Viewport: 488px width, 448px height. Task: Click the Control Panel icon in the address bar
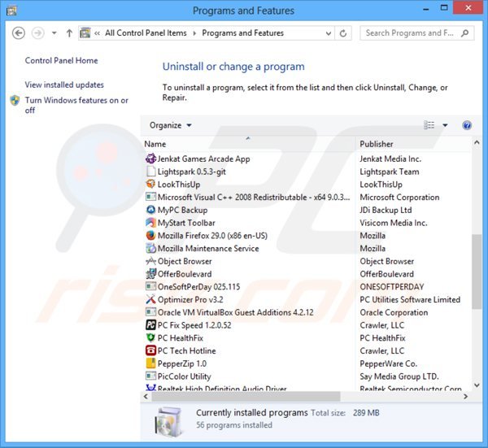coord(85,33)
